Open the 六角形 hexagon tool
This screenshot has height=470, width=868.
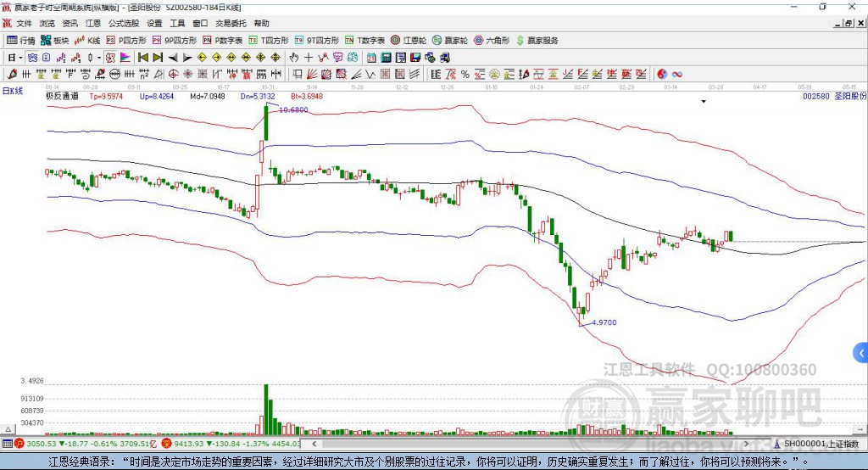point(492,41)
